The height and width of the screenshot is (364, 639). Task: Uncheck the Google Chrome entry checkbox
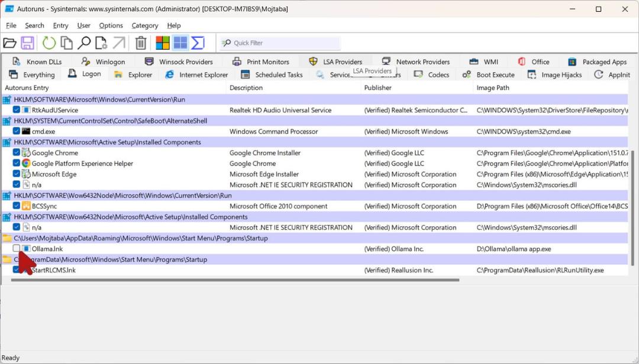point(17,152)
